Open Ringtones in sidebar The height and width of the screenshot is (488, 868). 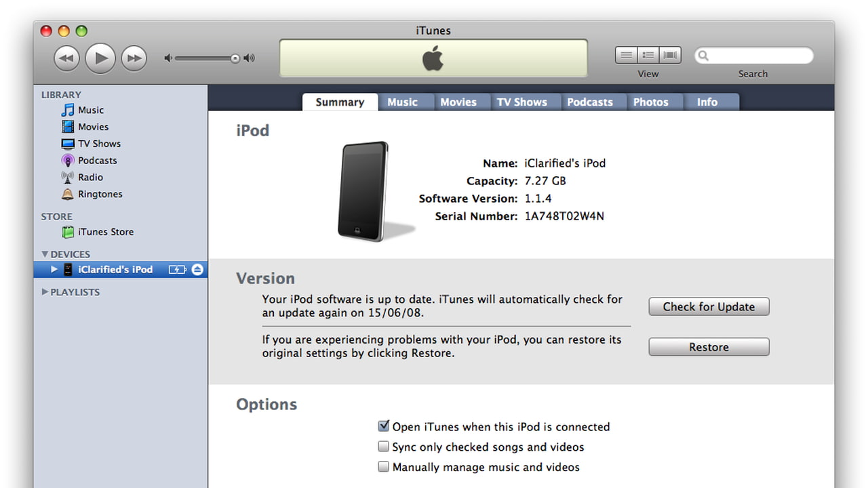[x=92, y=194]
